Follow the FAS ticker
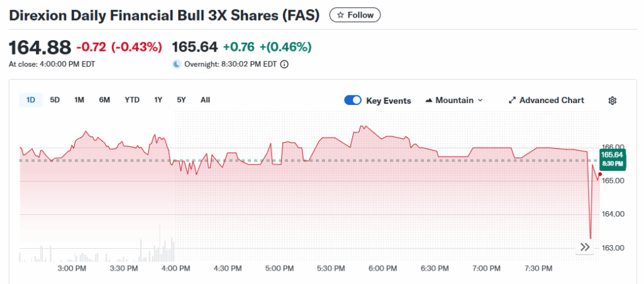Viewport: 644px width, 284px height. pos(355,15)
